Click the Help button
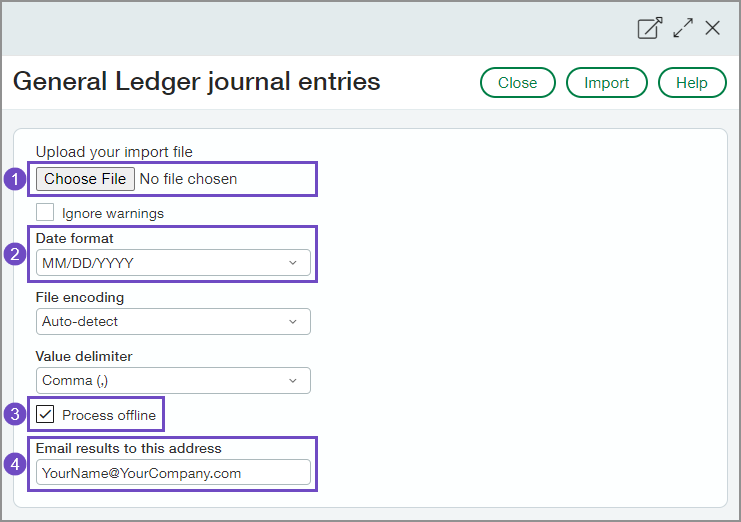The width and height of the screenshot is (741, 522). [x=692, y=83]
